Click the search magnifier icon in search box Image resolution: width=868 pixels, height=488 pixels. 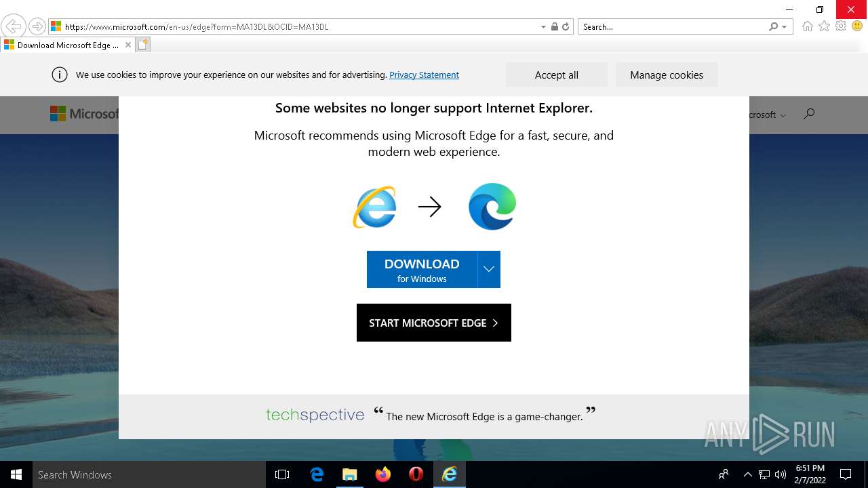[x=773, y=27]
